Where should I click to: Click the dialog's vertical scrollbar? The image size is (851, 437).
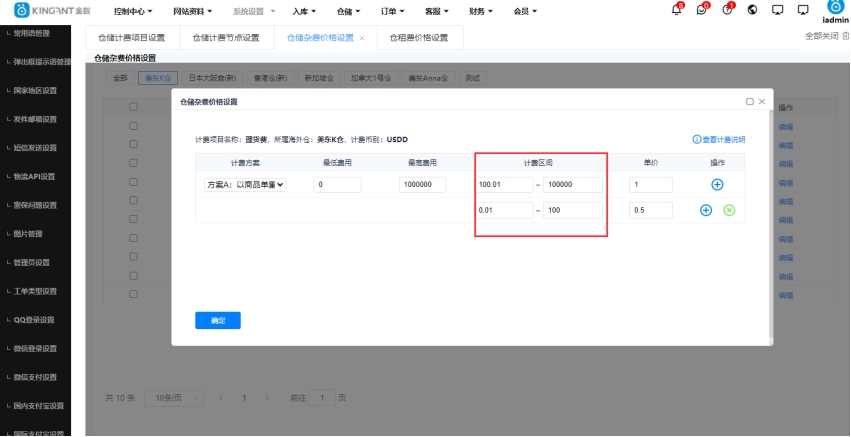pyautogui.click(x=771, y=225)
